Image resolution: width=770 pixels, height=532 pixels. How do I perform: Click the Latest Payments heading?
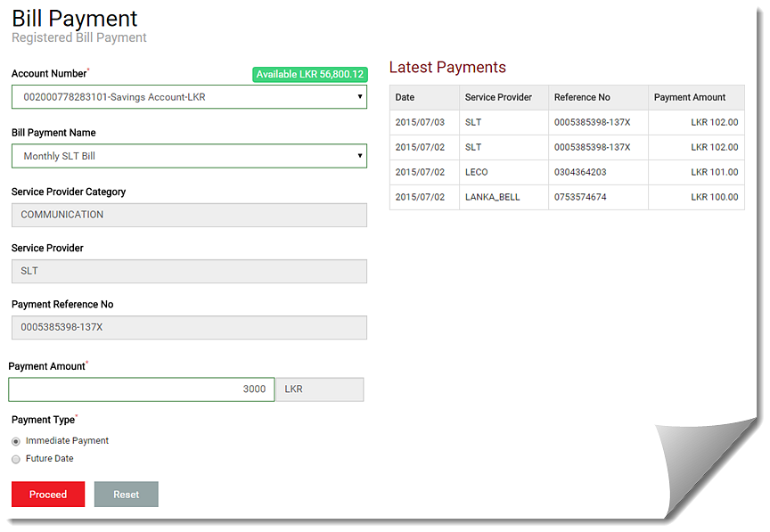point(447,67)
